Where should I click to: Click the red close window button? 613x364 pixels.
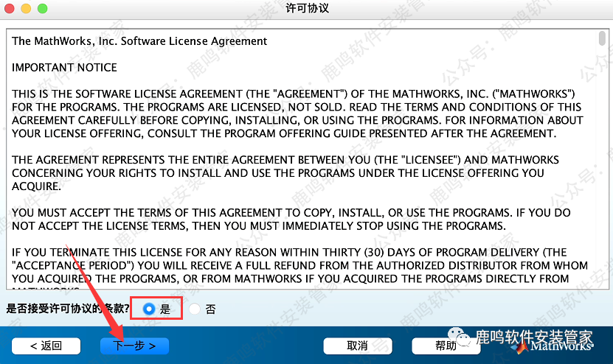9,8
